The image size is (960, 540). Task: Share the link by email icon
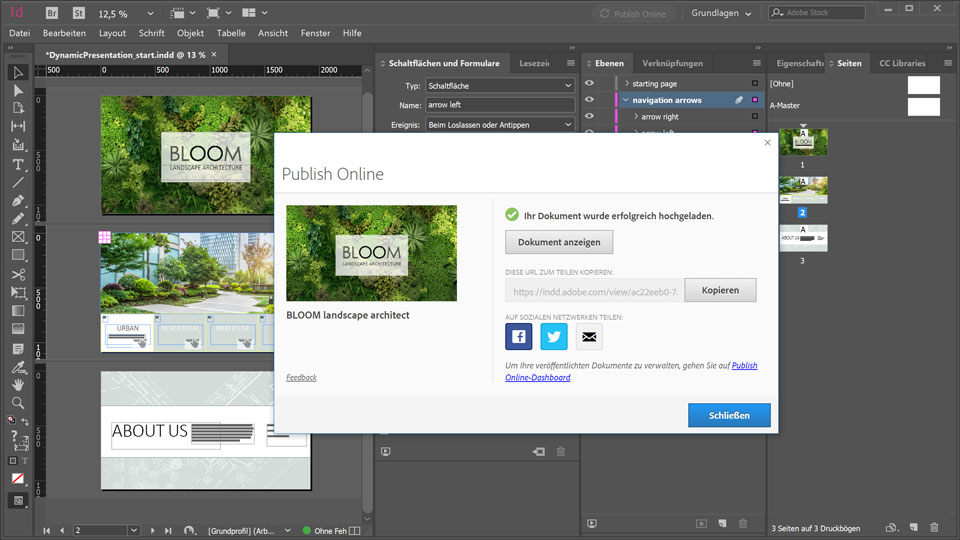click(x=589, y=336)
